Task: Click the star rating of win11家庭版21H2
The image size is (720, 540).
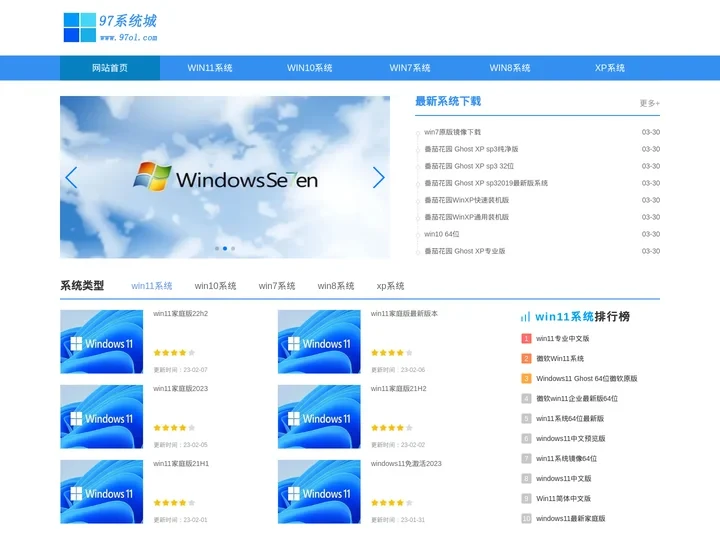Action: [392, 428]
